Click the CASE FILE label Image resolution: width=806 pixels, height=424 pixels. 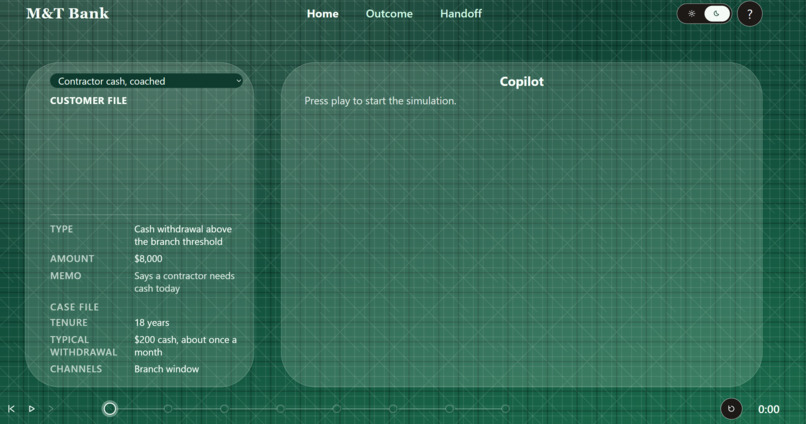point(74,307)
